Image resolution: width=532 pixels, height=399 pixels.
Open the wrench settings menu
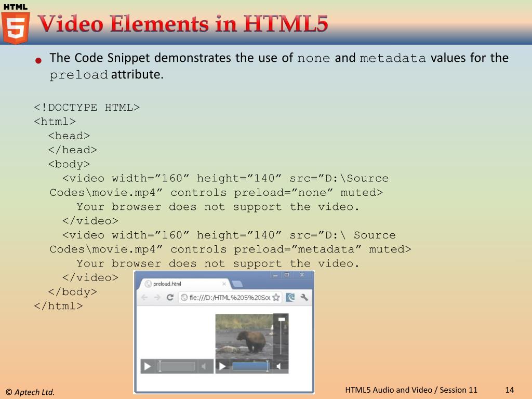coord(304,298)
